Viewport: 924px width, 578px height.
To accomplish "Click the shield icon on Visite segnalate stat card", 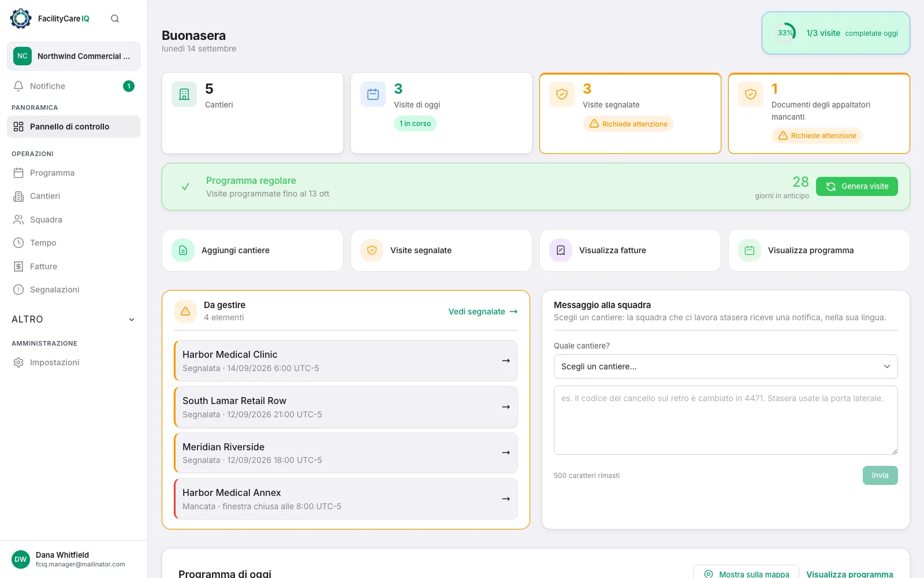I will point(562,94).
